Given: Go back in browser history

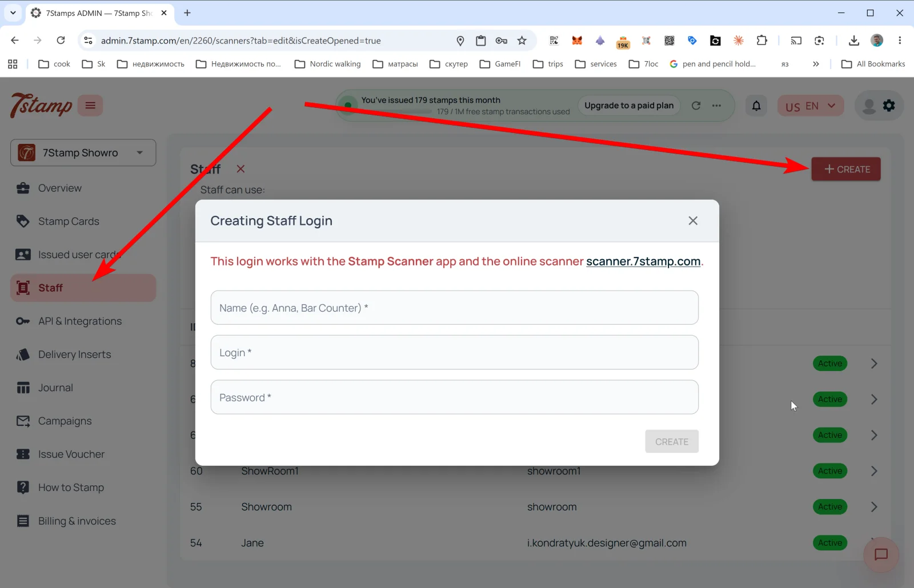Looking at the screenshot, I should point(15,41).
